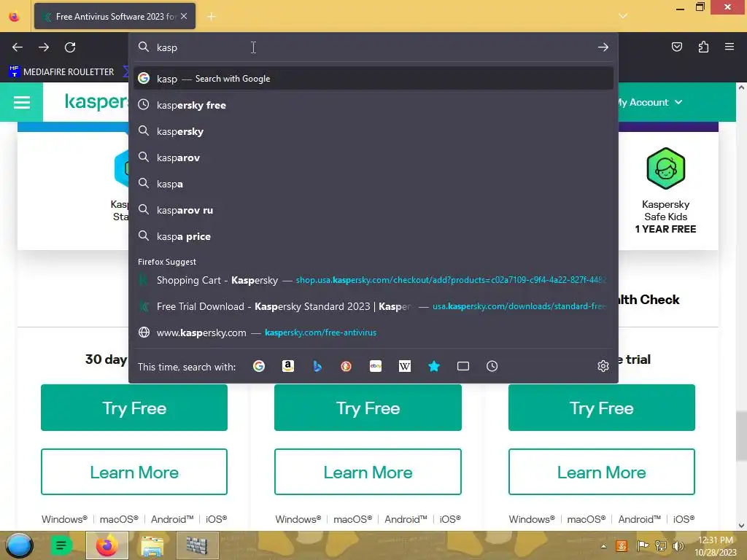Search this time with eBay icon
The image size is (747, 560).
point(376,366)
